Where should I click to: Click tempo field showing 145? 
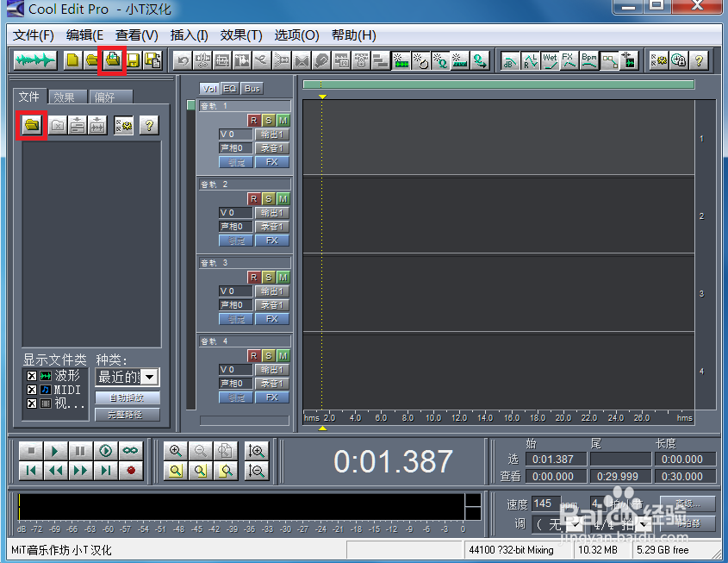coord(545,504)
